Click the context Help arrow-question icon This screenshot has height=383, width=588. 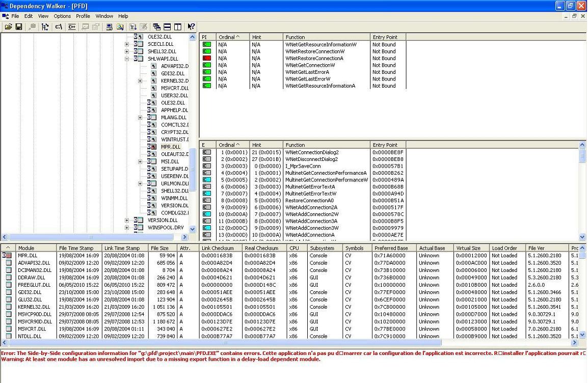(191, 27)
